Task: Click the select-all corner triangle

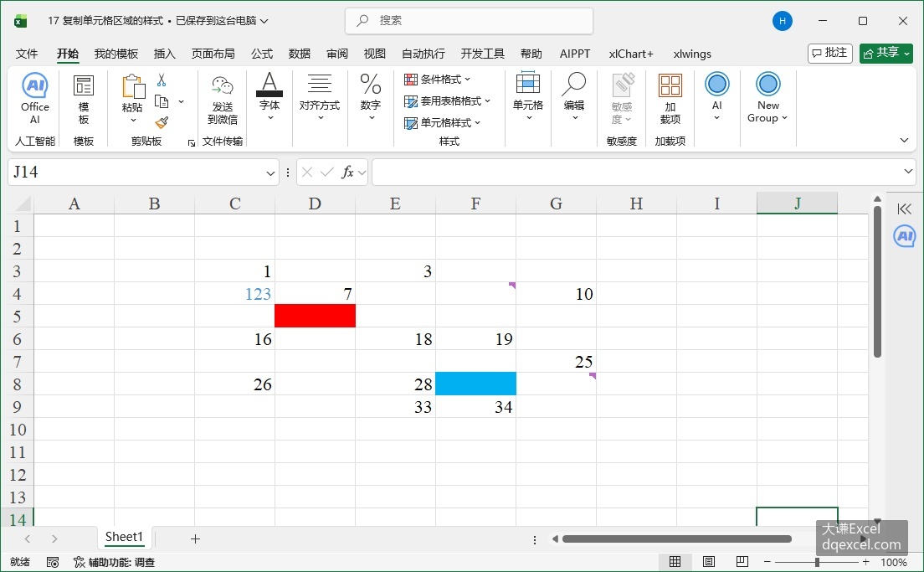Action: coord(23,204)
